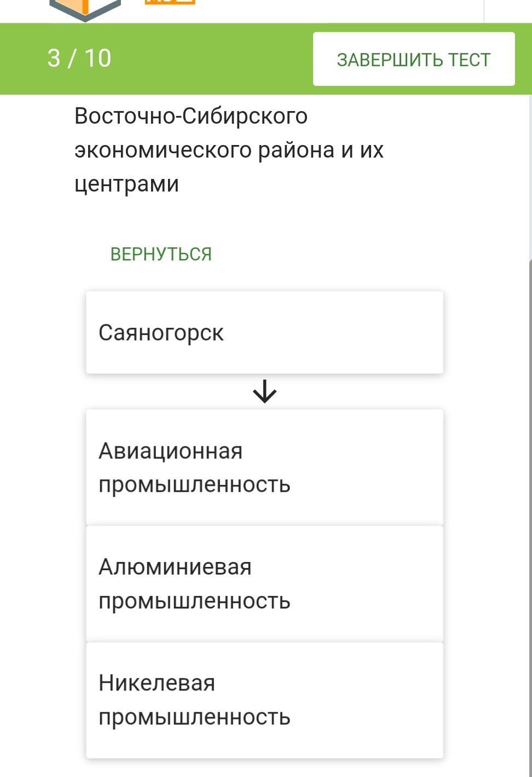
Task: Click the number 10 in the counter
Action: click(98, 59)
